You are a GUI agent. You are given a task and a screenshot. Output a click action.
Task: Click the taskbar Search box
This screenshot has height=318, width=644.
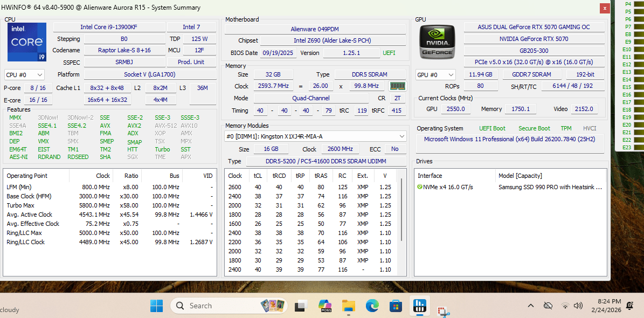point(228,306)
